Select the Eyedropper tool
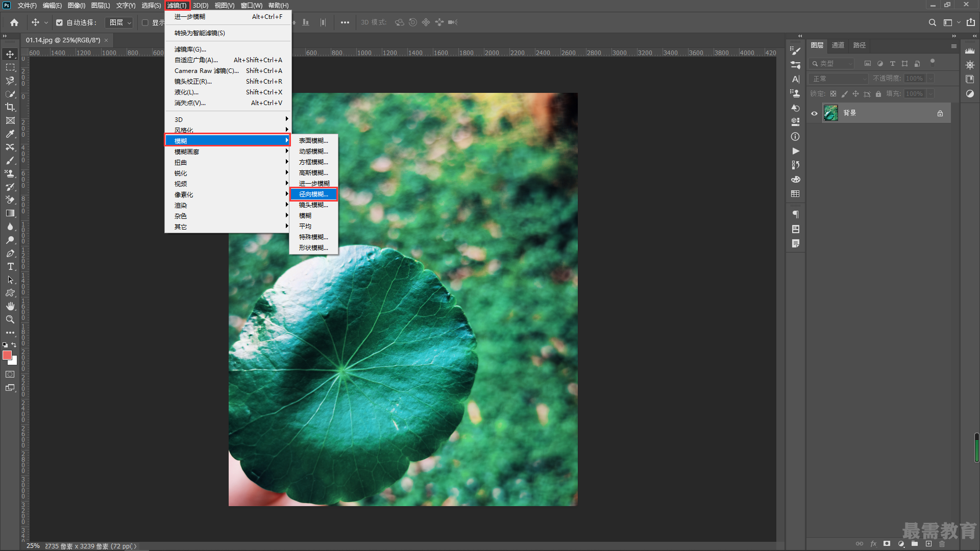Viewport: 980px width, 551px height. coord(10,134)
